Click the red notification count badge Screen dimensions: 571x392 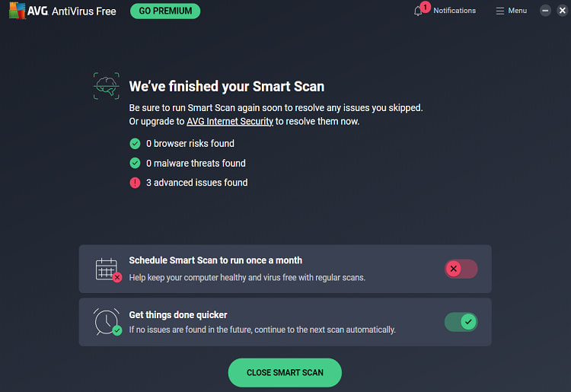425,7
